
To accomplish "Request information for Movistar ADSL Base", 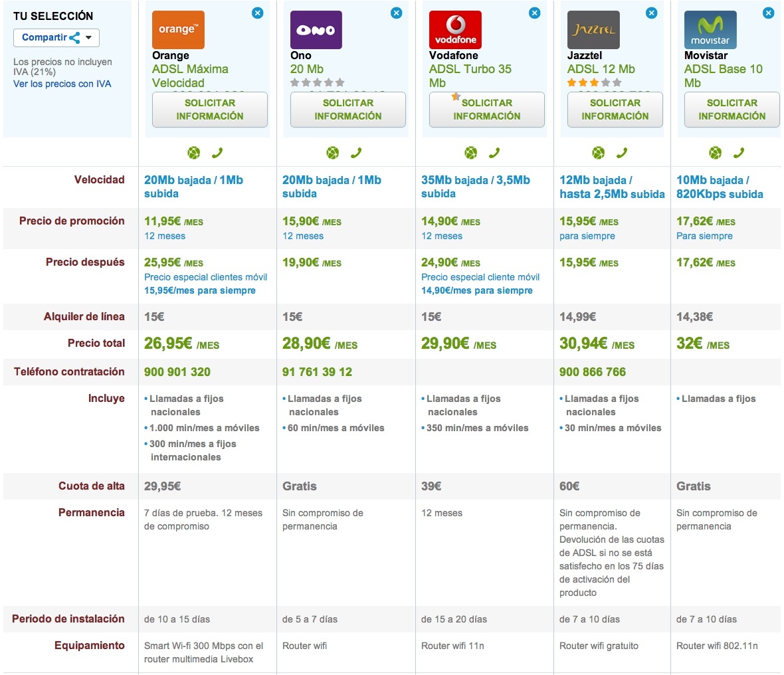I will tap(732, 110).
